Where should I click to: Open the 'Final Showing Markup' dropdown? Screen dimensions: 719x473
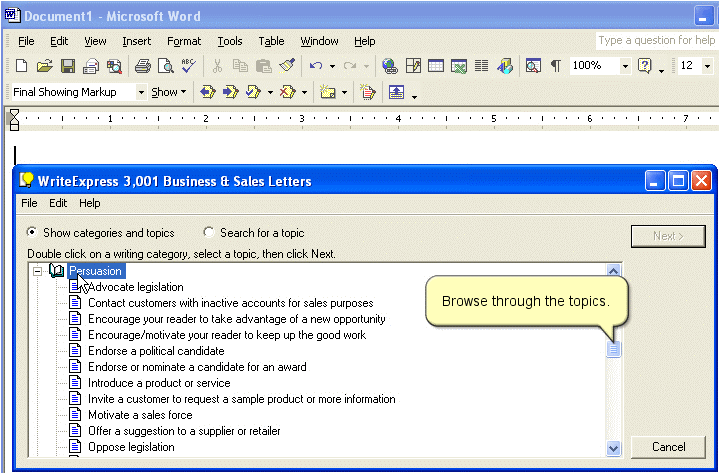click(141, 93)
